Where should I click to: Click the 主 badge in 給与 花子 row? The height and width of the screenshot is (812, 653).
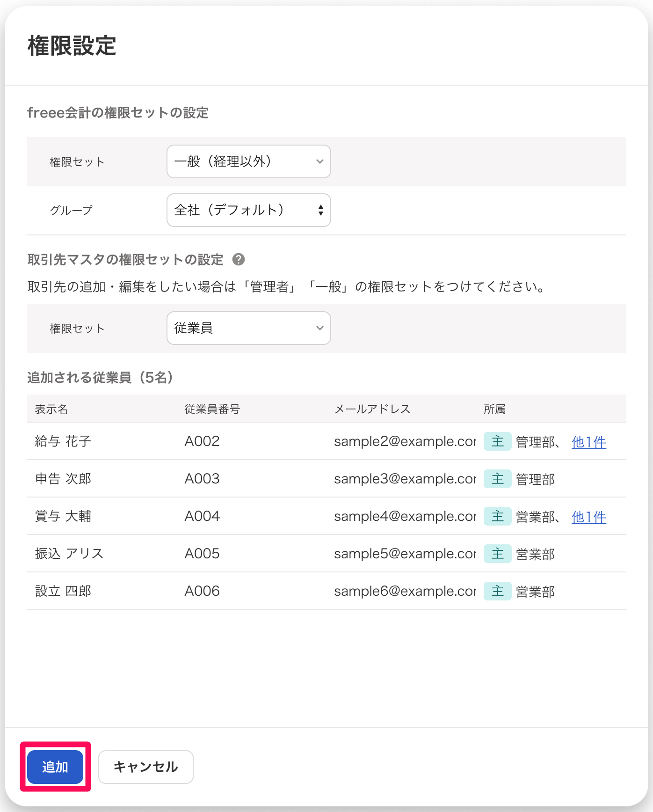[497, 441]
